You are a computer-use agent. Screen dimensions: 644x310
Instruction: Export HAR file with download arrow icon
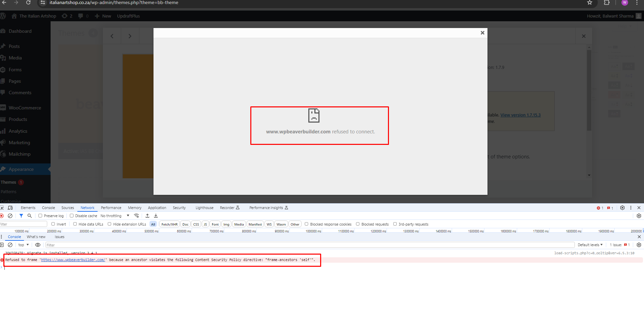click(x=156, y=216)
